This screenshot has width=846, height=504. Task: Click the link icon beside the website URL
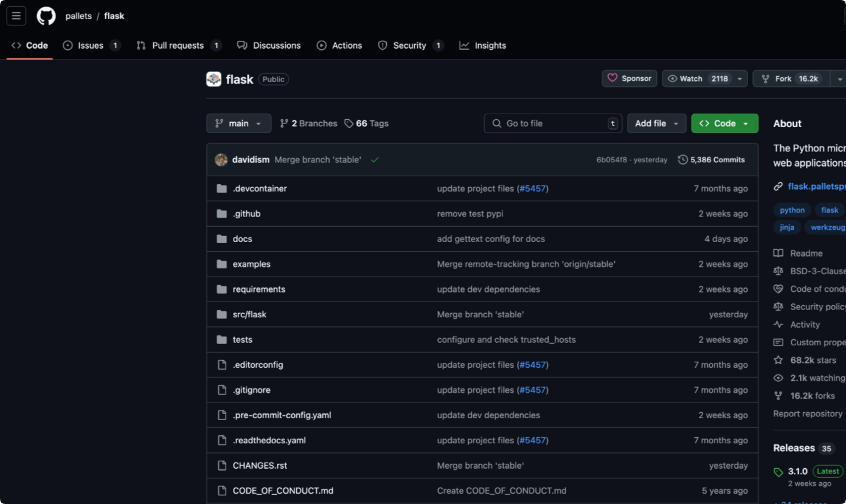coord(778,187)
